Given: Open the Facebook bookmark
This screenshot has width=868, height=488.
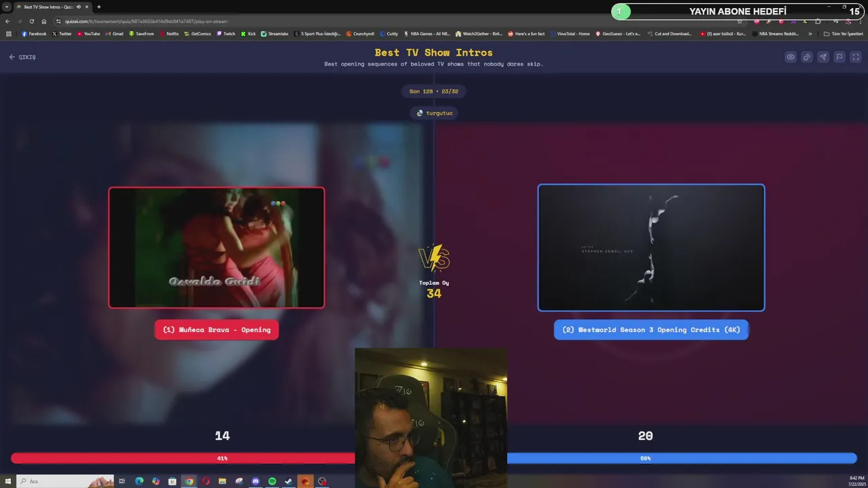Looking at the screenshot, I should point(34,33).
